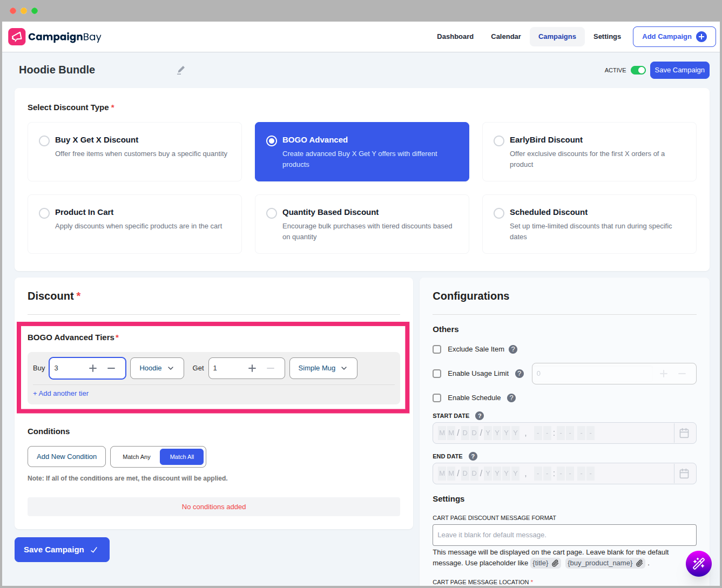Screen dimensions: 722x588
Task: Go to the Dashboard menu item
Action: [x=455, y=37]
